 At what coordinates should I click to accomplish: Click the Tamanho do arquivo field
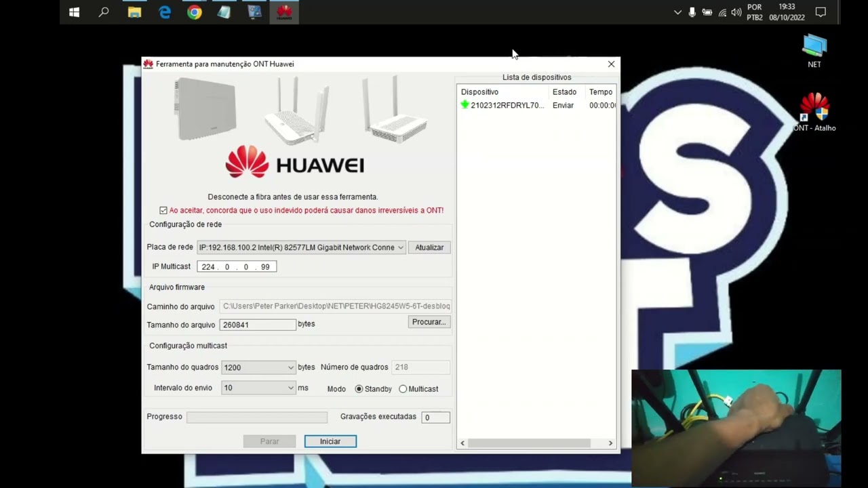(258, 325)
